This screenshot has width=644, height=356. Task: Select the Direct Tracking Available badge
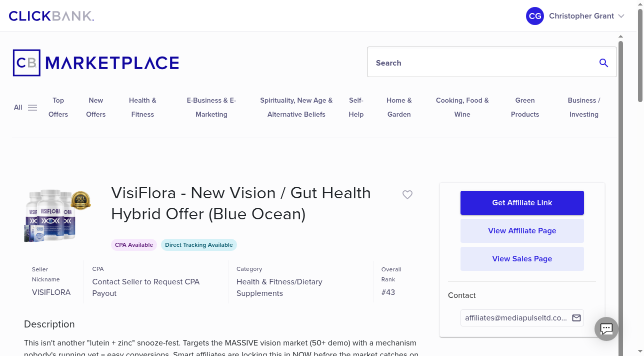199,245
